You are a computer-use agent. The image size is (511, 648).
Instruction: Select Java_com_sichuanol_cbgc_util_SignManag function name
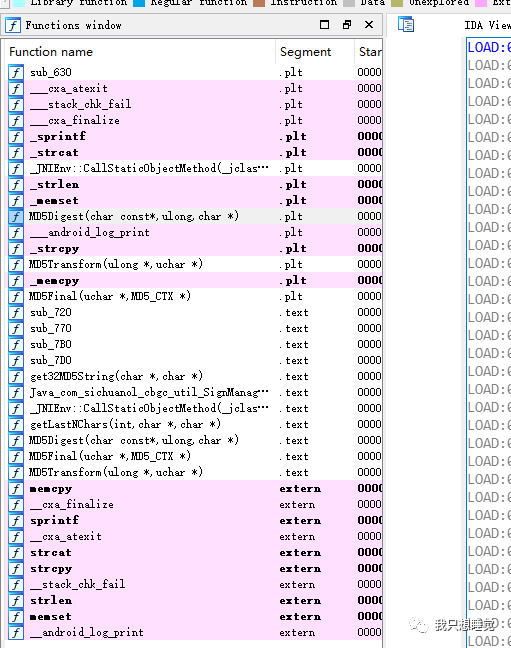tap(149, 392)
